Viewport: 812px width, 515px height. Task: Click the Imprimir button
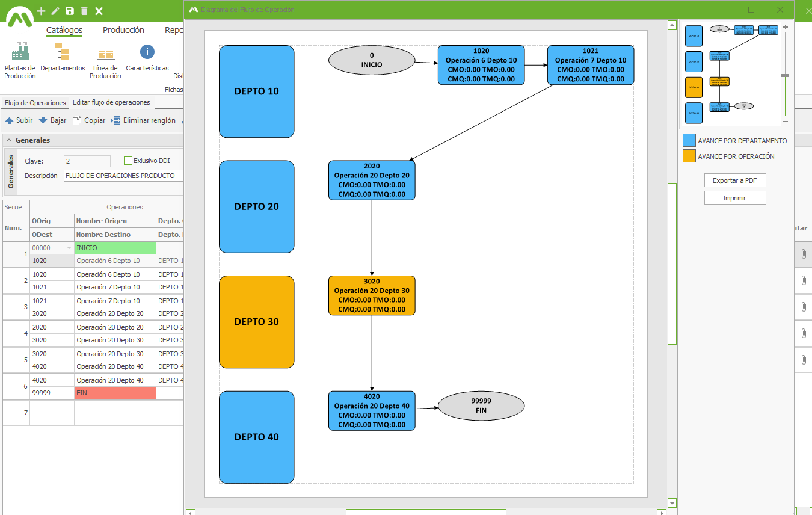[x=734, y=198]
